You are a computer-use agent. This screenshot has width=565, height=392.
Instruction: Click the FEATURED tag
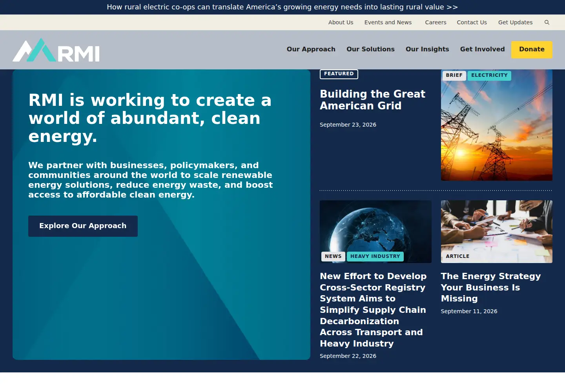pyautogui.click(x=339, y=74)
